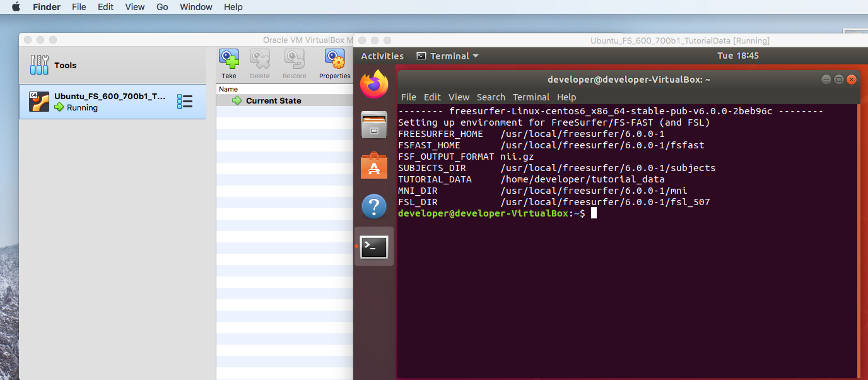Click the Name column header
The image size is (868, 380).
coord(228,89)
